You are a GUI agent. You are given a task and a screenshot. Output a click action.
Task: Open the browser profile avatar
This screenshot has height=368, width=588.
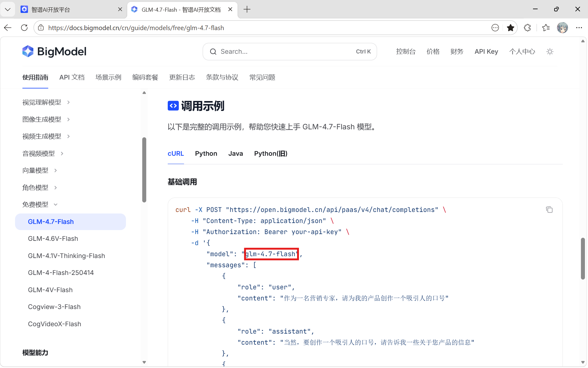563,28
